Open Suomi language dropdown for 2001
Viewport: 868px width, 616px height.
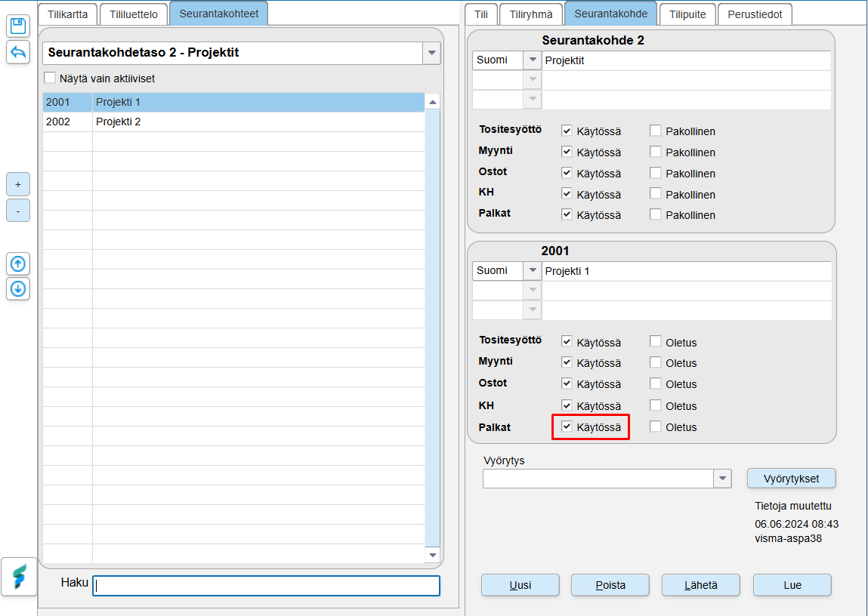[533, 270]
